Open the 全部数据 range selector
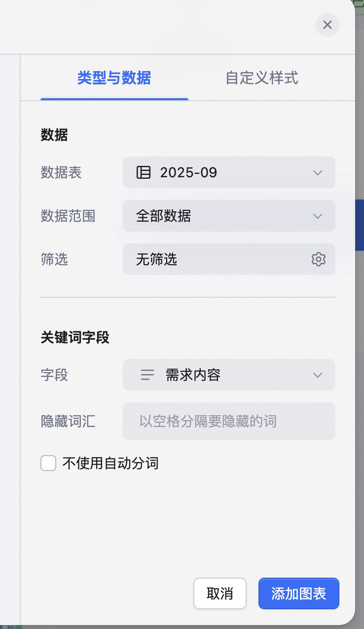 pos(229,216)
